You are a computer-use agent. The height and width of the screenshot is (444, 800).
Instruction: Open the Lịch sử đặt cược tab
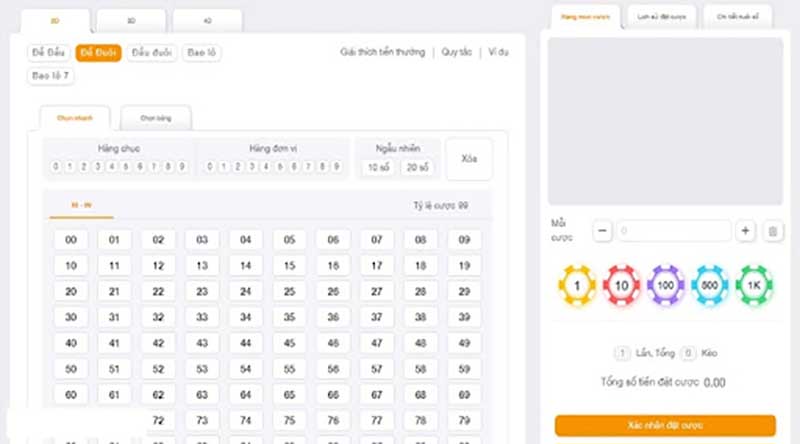pos(662,17)
